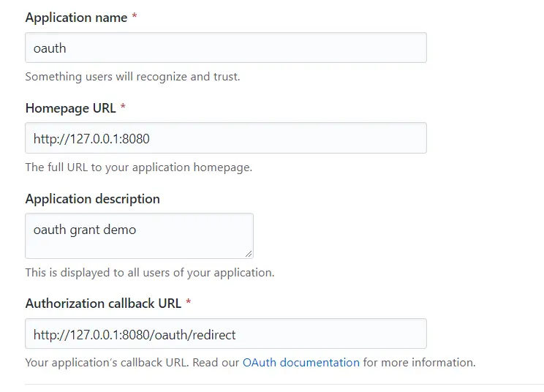
Task: Click the "Authorization callback URL" label
Action: (x=104, y=303)
